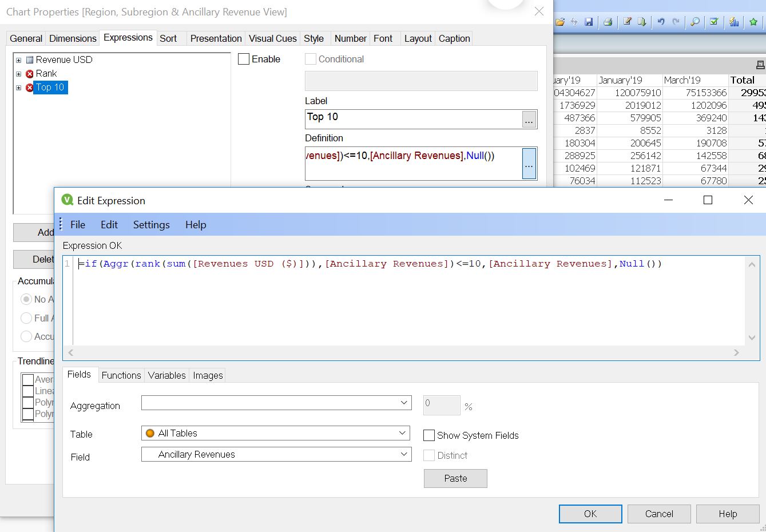Click the green star bookmark icon

[x=753, y=22]
